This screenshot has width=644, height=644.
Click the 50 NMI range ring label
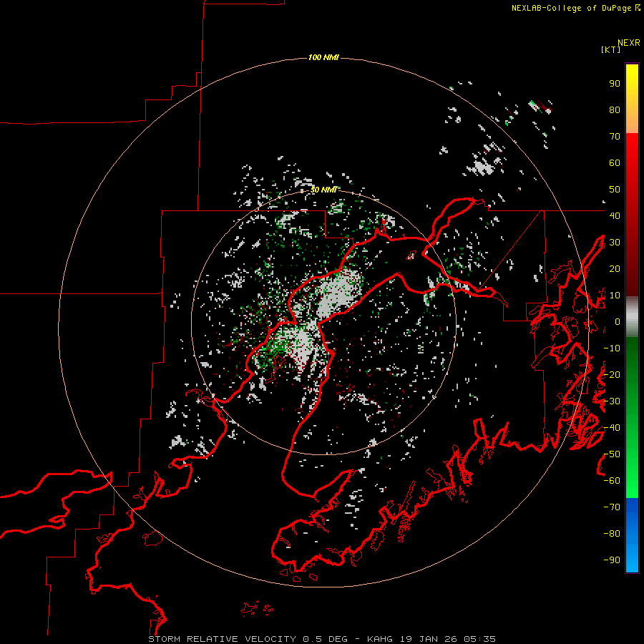pos(323,190)
